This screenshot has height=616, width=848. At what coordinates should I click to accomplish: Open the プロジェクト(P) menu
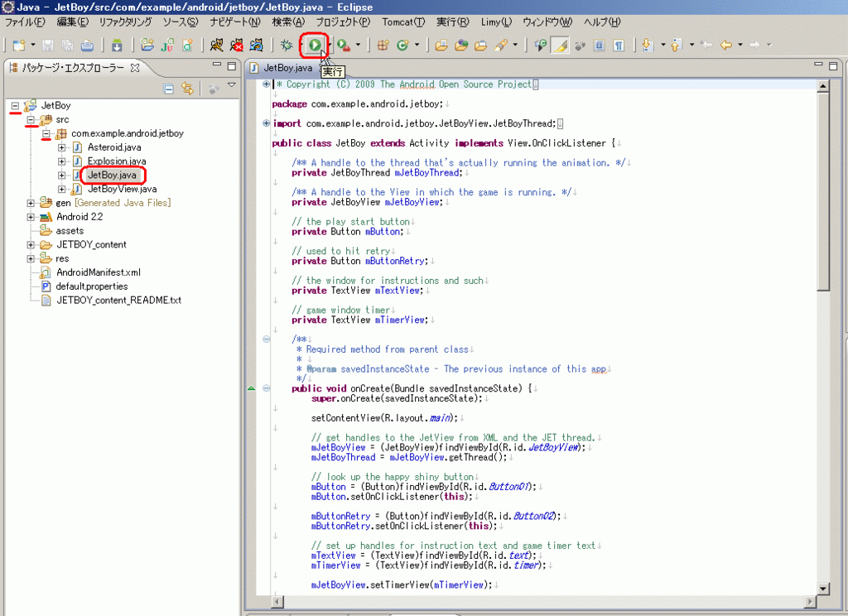tap(344, 22)
